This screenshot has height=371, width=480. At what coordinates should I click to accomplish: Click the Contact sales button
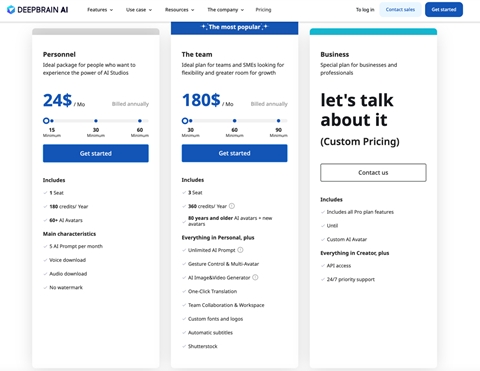click(400, 10)
